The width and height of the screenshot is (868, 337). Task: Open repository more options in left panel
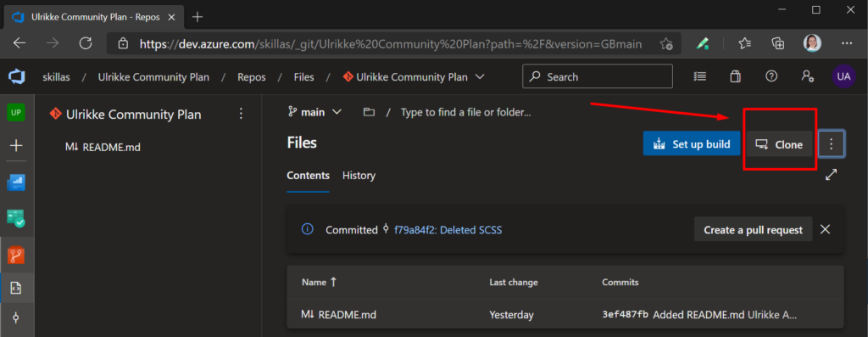pos(241,114)
